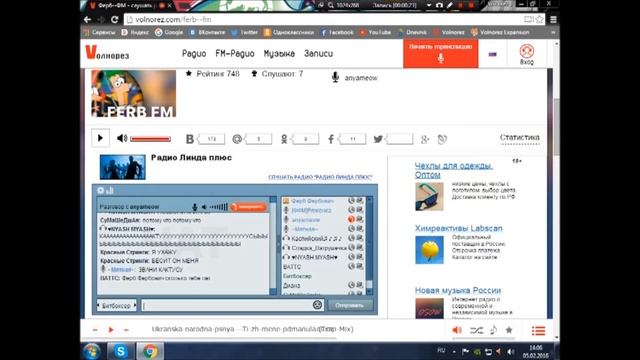Click orange call icon beside anyameow
Viewport: 640px width, 360px height.
351,220
